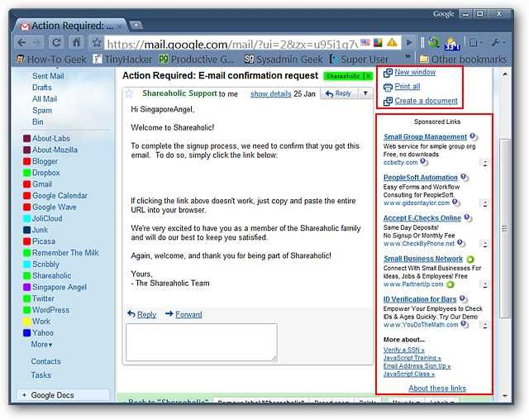The height and width of the screenshot is (420, 529).
Task: Click the Print all printer icon
Action: coord(388,87)
